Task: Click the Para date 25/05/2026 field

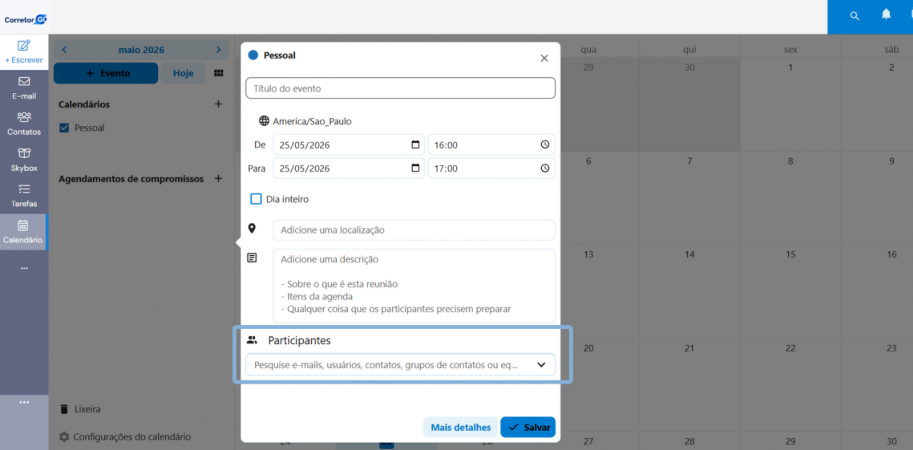Action: (x=349, y=168)
